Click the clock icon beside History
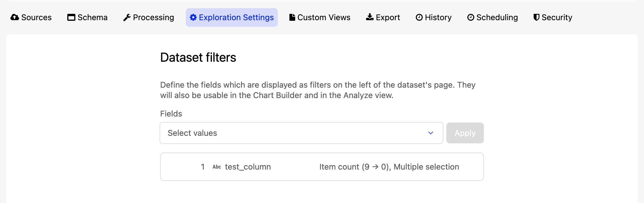644x203 pixels. [419, 17]
